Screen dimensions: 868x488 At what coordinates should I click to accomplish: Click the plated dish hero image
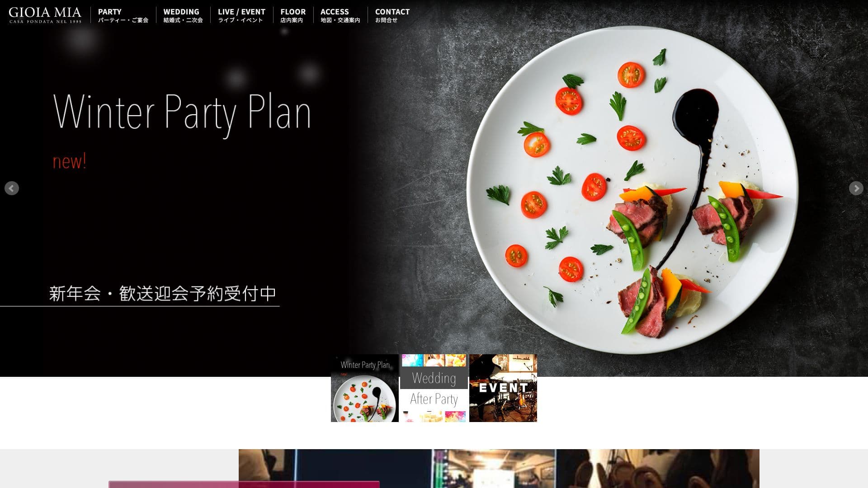coord(632,190)
